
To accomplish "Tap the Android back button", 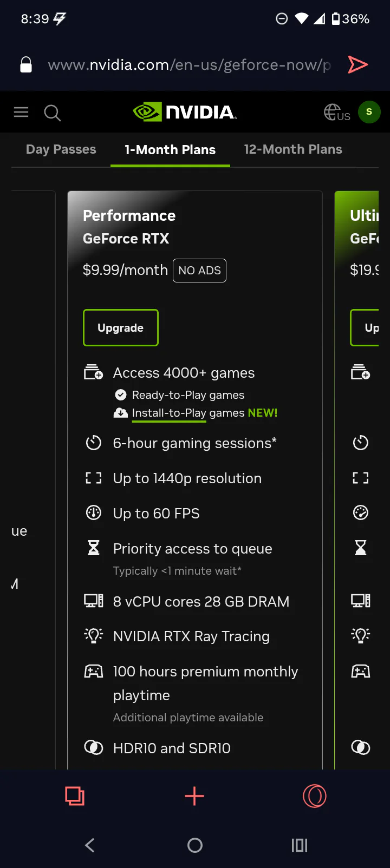I will [90, 845].
